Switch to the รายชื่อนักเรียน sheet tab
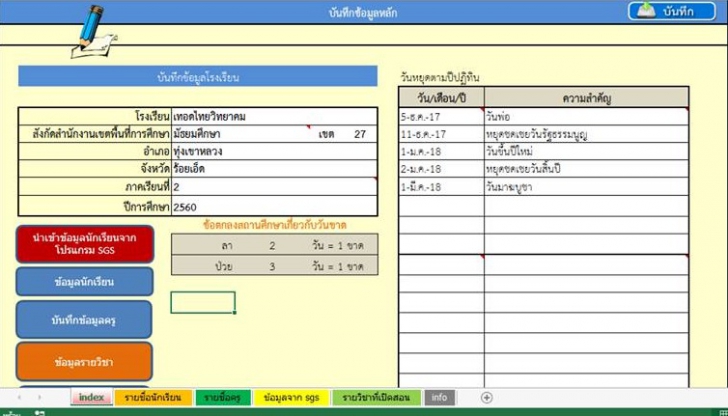Image resolution: width=728 pixels, height=416 pixels. 153,397
